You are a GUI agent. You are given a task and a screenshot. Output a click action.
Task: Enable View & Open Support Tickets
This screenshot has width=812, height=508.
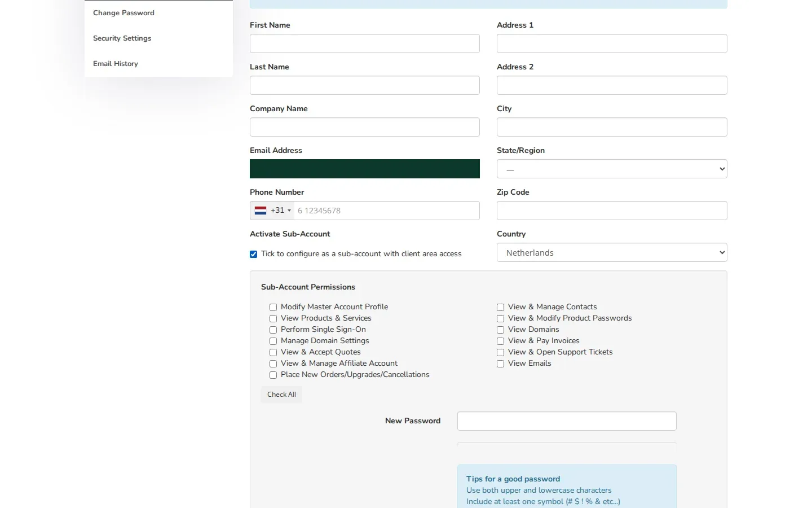[x=500, y=352]
